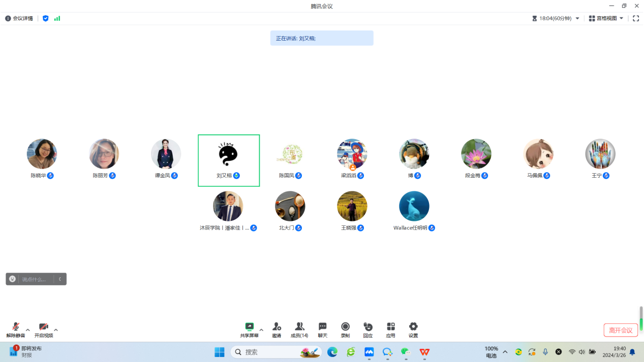
Task: Expand the audio options arrow
Action: coord(28,330)
